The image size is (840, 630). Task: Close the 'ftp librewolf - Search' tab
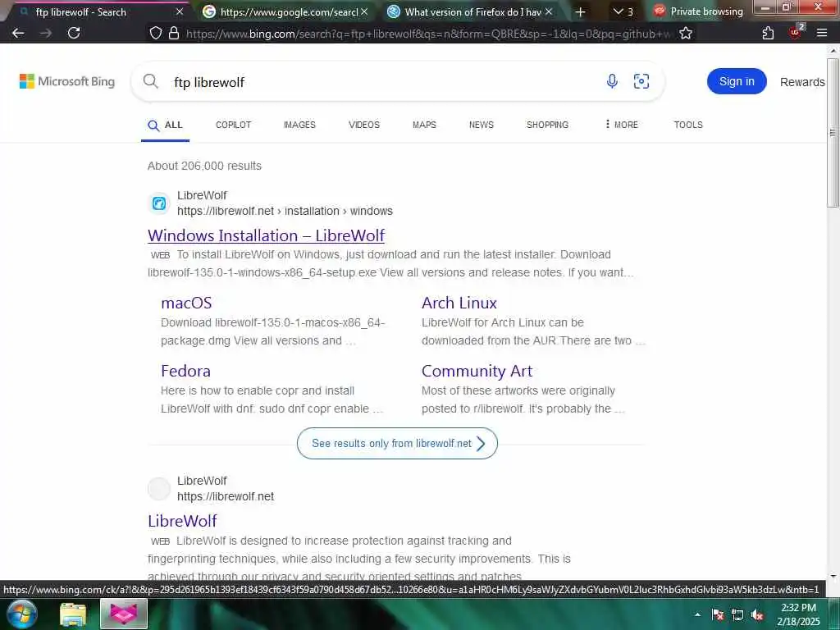point(180,11)
